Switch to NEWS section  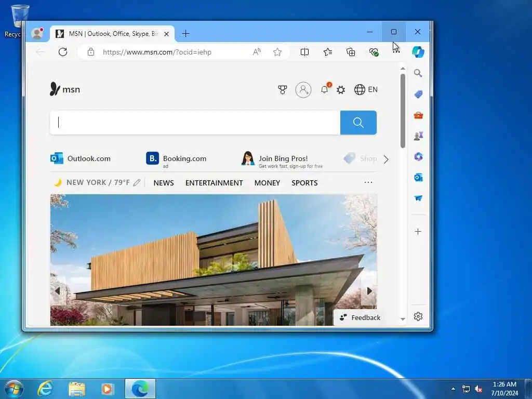point(164,183)
